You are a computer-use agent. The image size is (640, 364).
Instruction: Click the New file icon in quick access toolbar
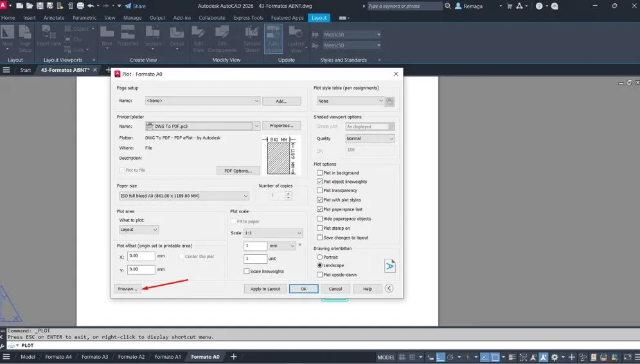click(x=19, y=6)
